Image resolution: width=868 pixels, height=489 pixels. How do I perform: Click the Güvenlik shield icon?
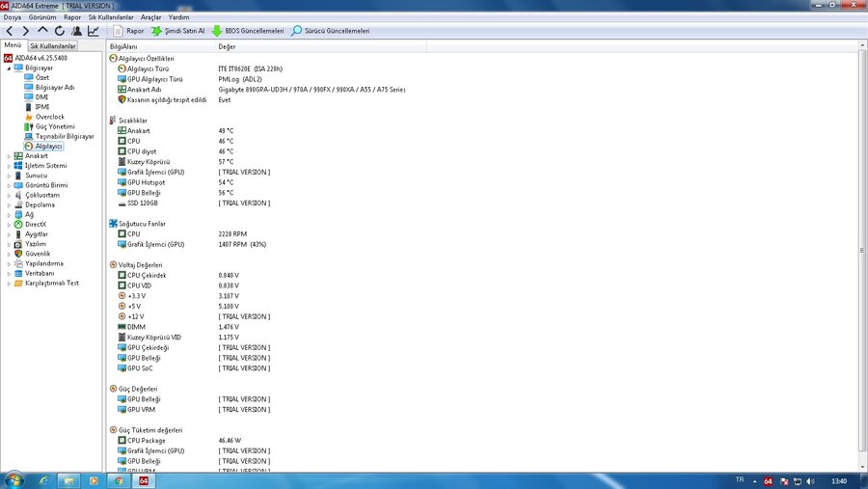click(18, 254)
